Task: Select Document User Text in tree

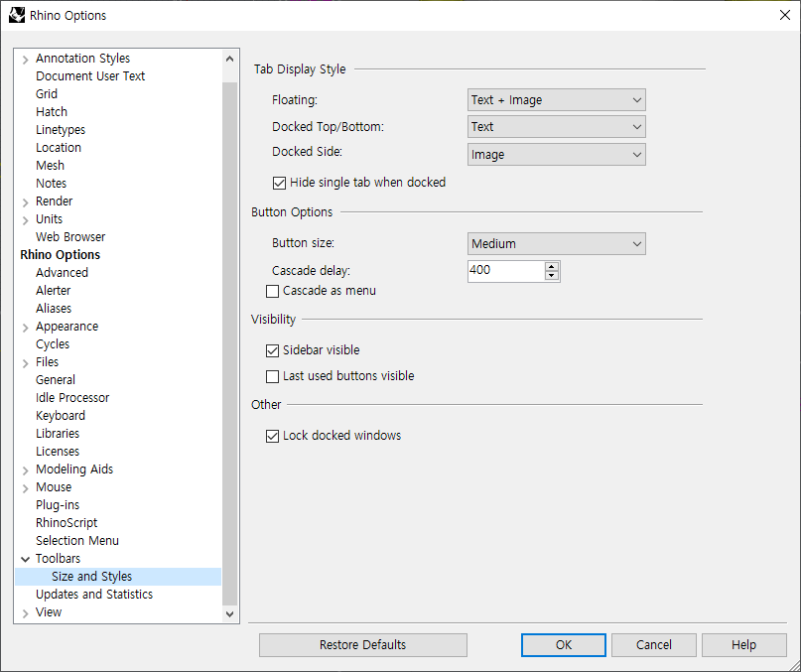Action: coord(90,76)
